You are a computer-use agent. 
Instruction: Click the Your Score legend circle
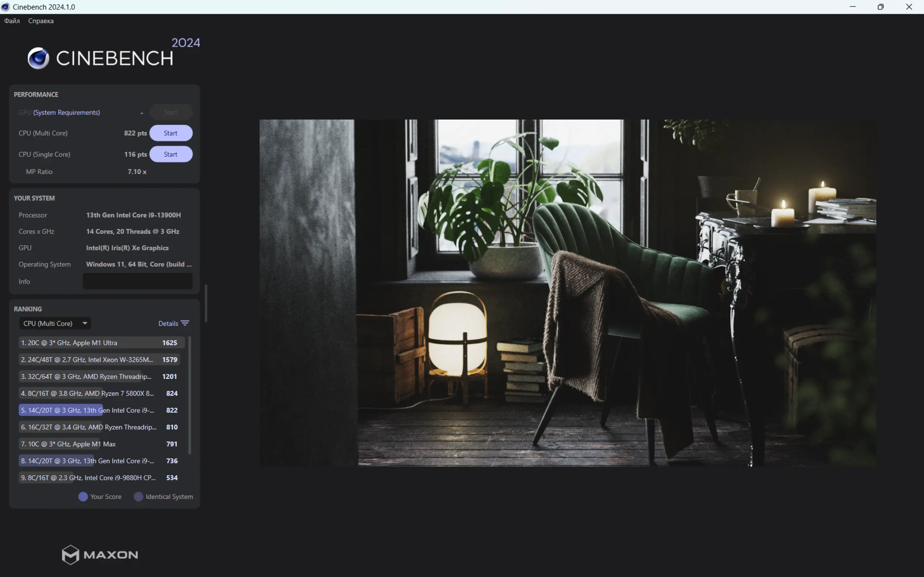[x=83, y=496]
